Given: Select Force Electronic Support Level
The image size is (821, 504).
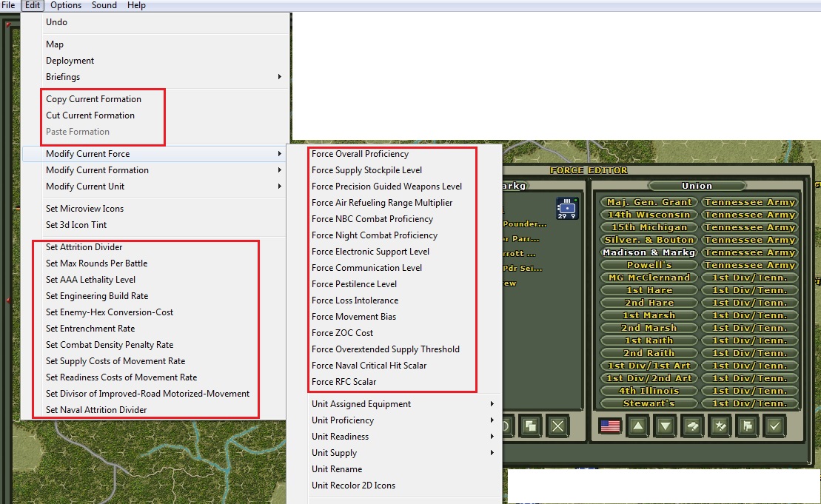Looking at the screenshot, I should click(x=370, y=251).
